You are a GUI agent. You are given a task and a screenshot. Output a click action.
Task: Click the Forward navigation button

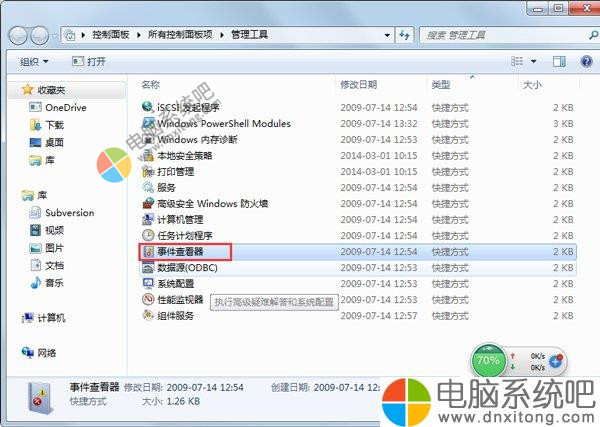(39, 36)
